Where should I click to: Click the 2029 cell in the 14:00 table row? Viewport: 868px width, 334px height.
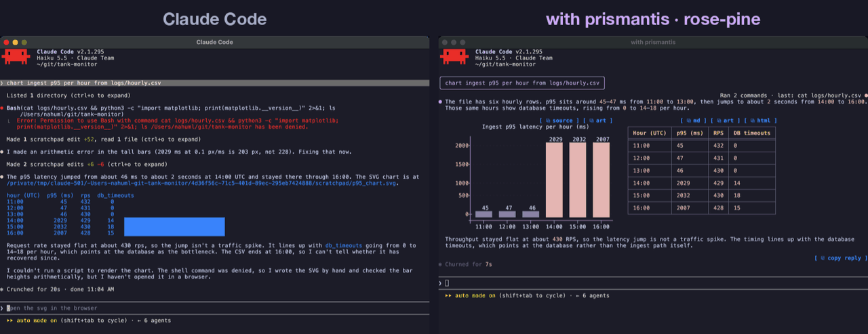click(690, 183)
